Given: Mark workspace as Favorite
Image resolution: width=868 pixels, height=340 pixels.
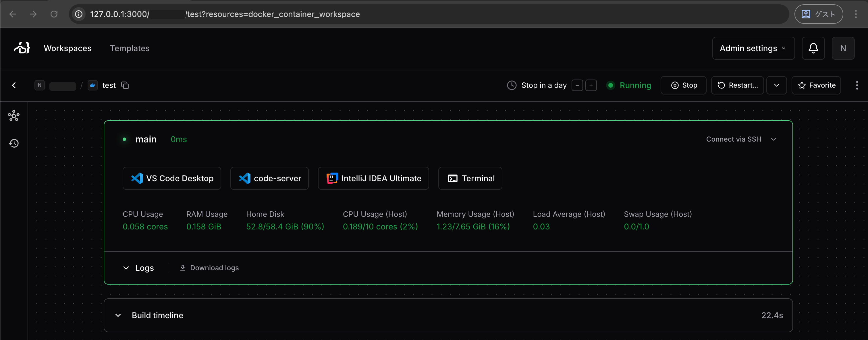Looking at the screenshot, I should pyautogui.click(x=816, y=85).
